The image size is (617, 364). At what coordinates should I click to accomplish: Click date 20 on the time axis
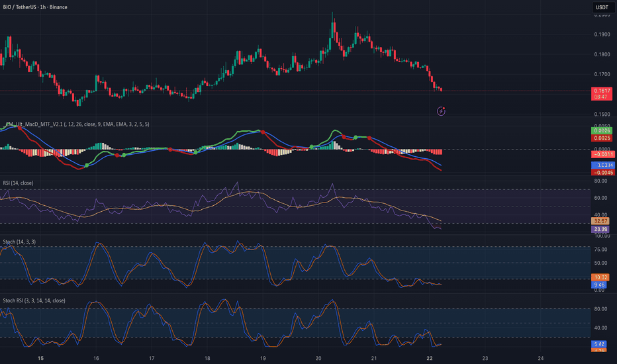pos(318,358)
